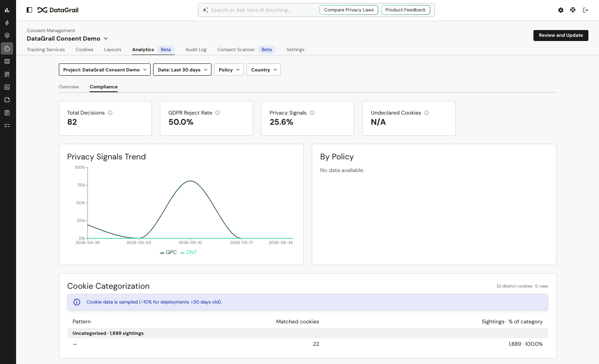Click the Total Decisions value 82

(x=72, y=122)
